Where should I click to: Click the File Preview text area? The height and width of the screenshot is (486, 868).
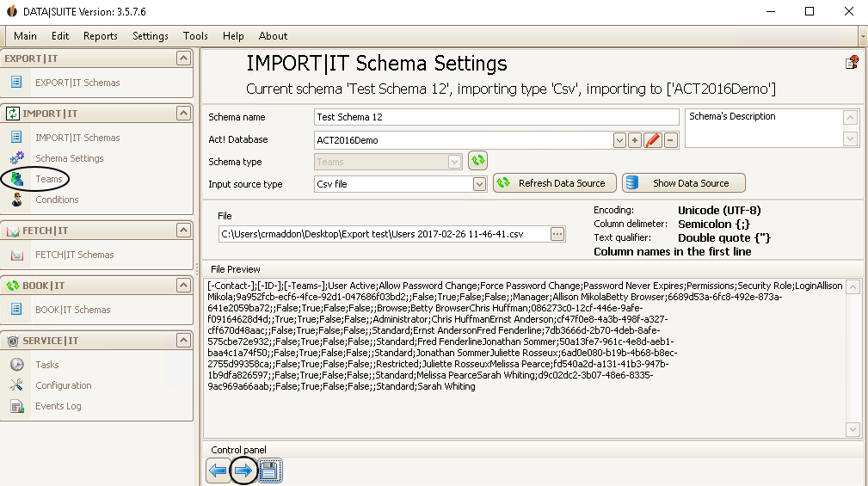[x=525, y=358]
